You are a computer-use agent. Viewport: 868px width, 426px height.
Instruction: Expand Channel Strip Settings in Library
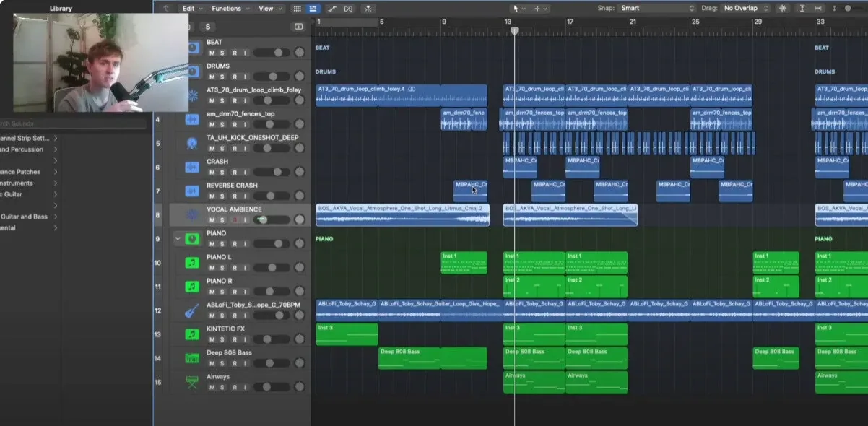56,138
